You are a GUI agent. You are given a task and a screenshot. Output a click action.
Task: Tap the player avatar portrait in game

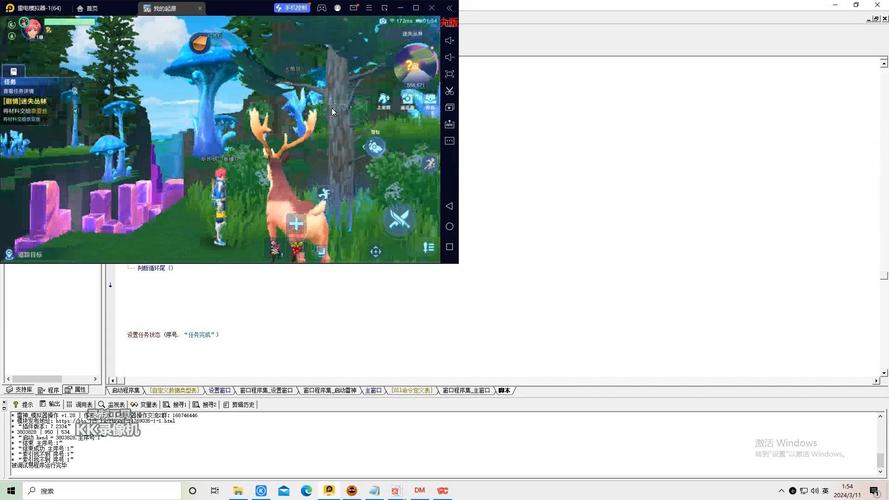[x=32, y=27]
